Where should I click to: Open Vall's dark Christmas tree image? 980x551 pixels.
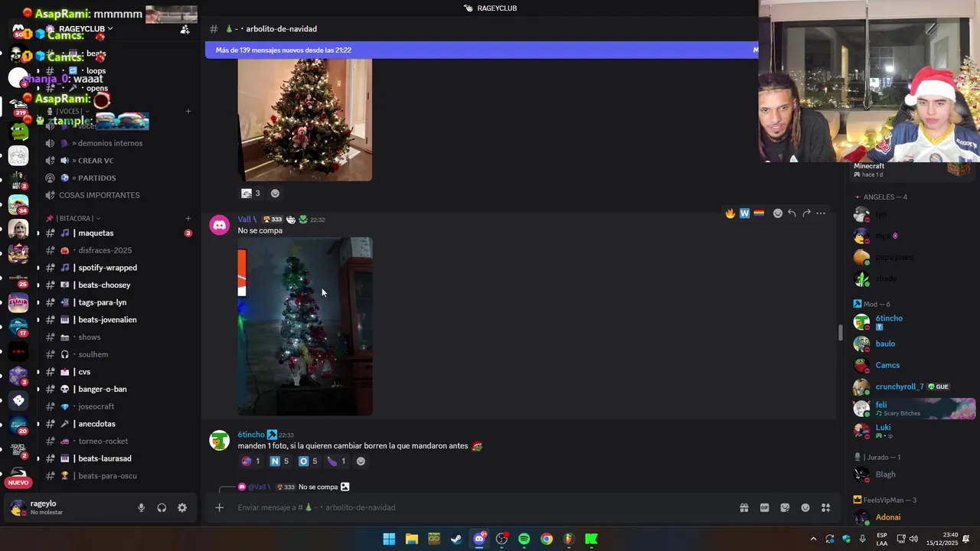click(x=305, y=326)
